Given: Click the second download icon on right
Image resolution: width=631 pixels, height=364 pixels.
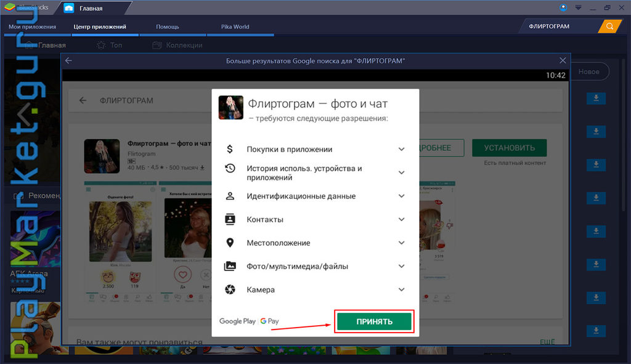Looking at the screenshot, I should (x=596, y=132).
